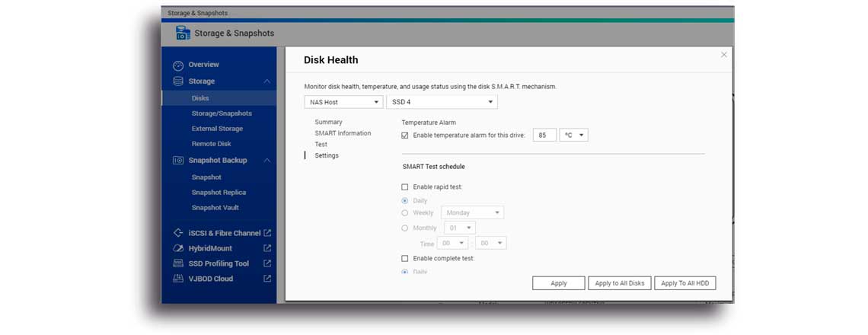The height and width of the screenshot is (335, 868).
Task: Collapse the Storage section chevron
Action: point(267,81)
